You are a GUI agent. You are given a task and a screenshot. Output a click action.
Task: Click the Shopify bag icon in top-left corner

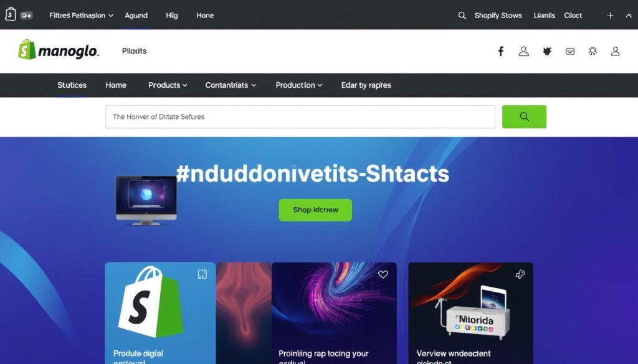click(x=11, y=15)
